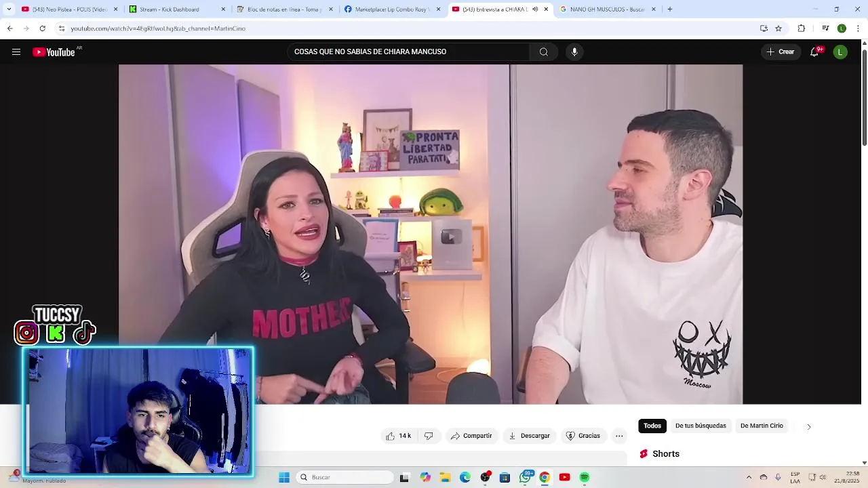Select the De Martin Cirio chip
This screenshot has width=868, height=488.
pyautogui.click(x=762, y=426)
